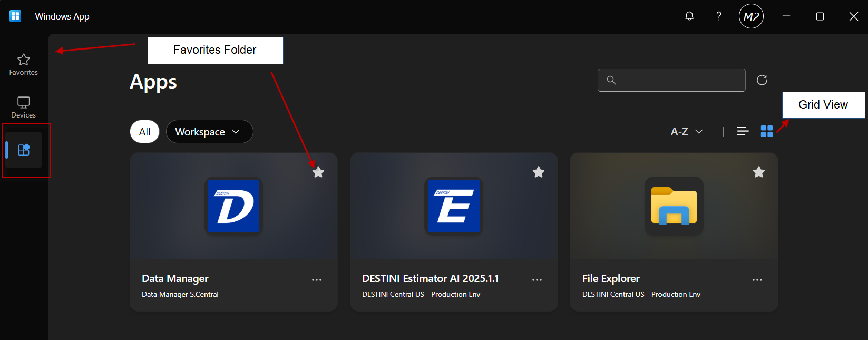This screenshot has width=868, height=340.
Task: Click the Data Manager title text
Action: [175, 278]
